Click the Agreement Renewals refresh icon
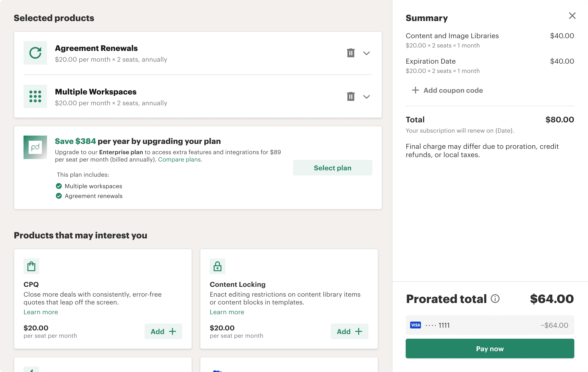Image resolution: width=588 pixels, height=372 pixels. point(35,53)
